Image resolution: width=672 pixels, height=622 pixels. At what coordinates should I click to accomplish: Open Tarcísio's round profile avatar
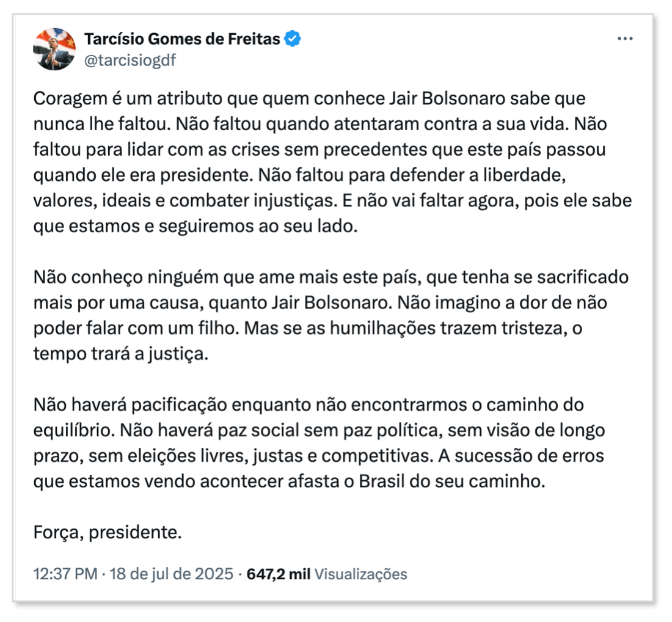[54, 49]
